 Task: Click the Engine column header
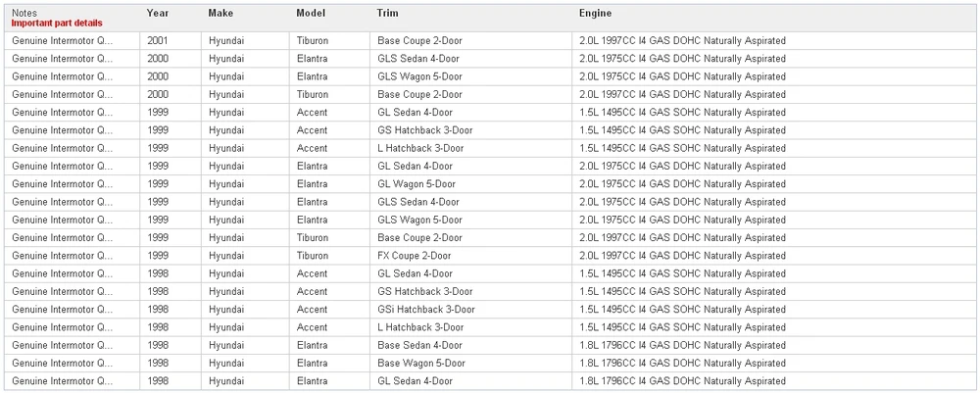coord(595,13)
